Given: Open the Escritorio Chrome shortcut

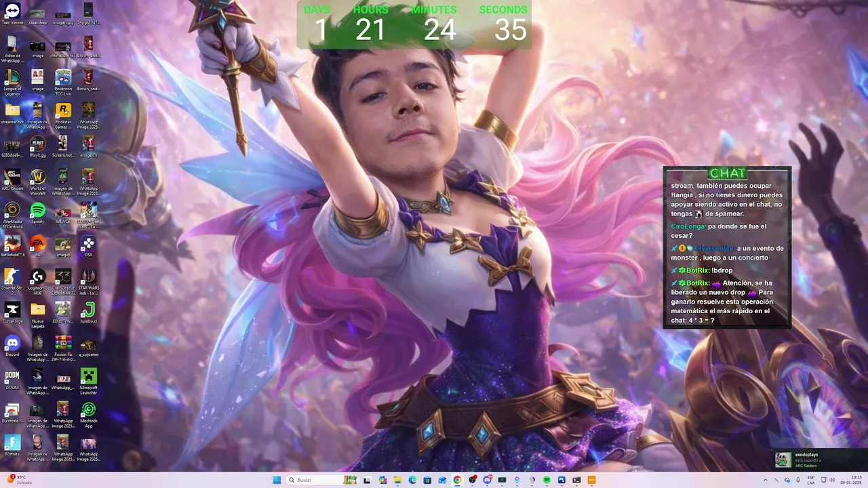Looking at the screenshot, I should [12, 411].
